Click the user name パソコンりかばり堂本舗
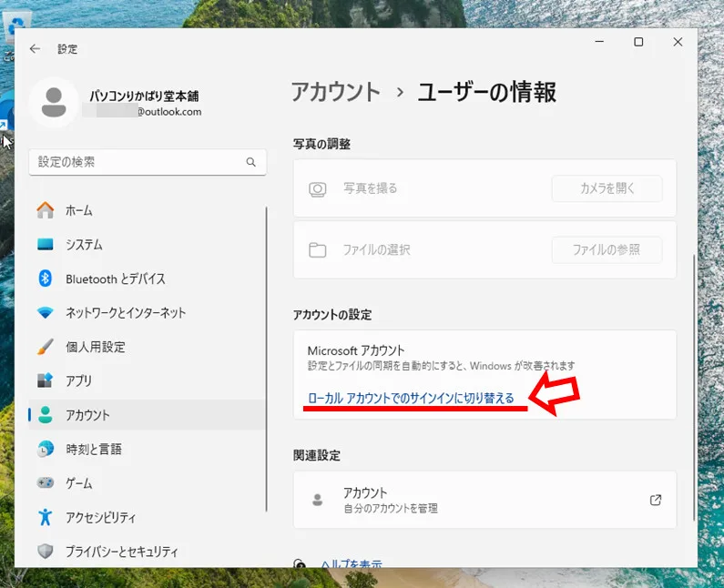The image size is (724, 588). pos(144,96)
